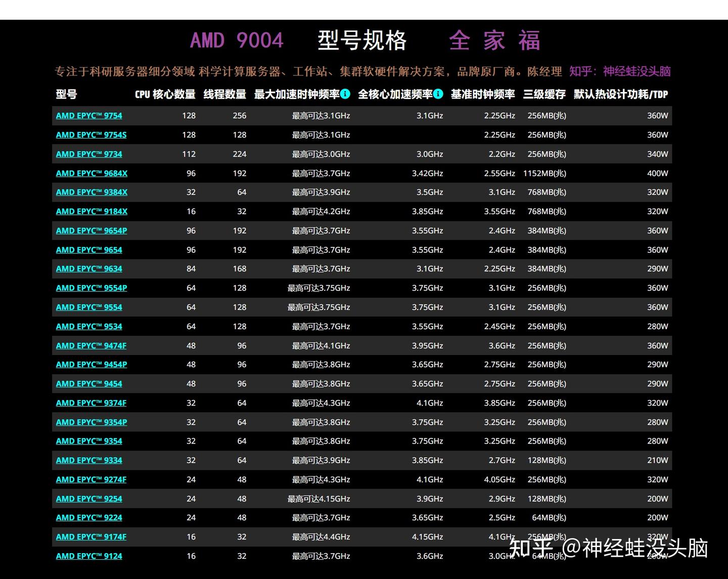The width and height of the screenshot is (728, 579).
Task: Click the info icon beside 全核心加速频率
Action: [x=438, y=94]
